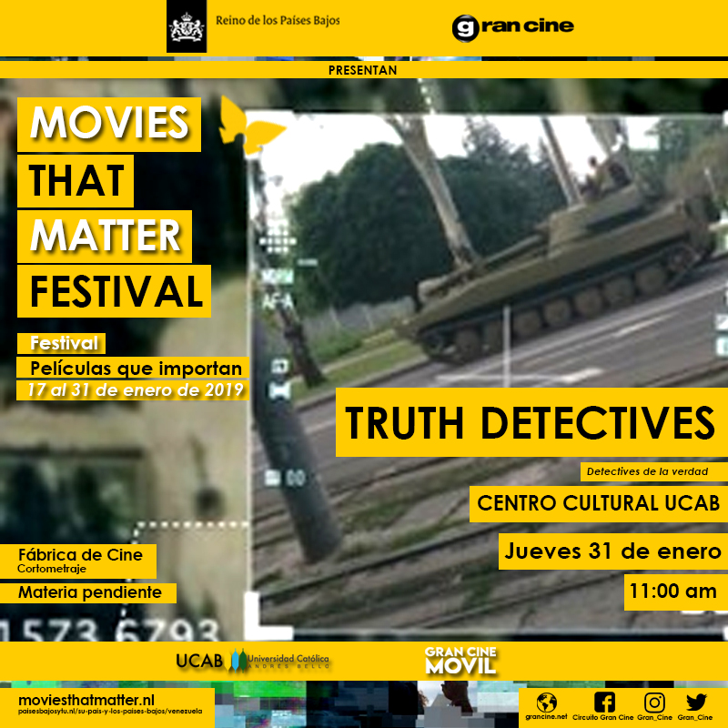Visit the moviesthatmatter.nl link

(x=86, y=700)
